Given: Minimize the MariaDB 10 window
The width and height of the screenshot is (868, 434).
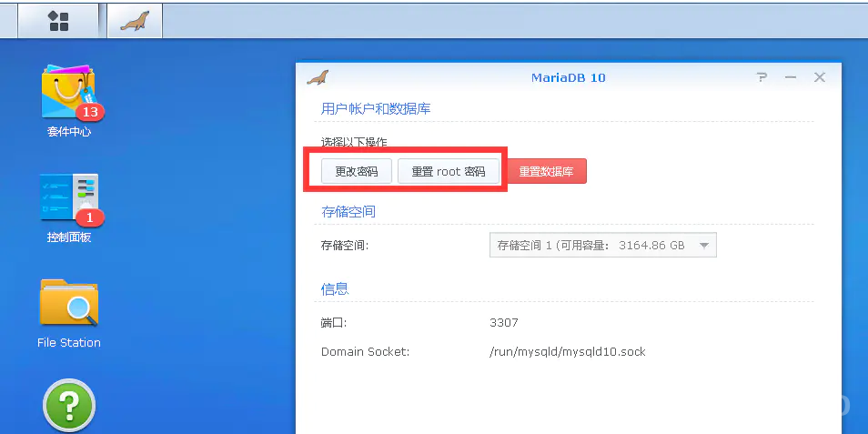Looking at the screenshot, I should point(791,77).
